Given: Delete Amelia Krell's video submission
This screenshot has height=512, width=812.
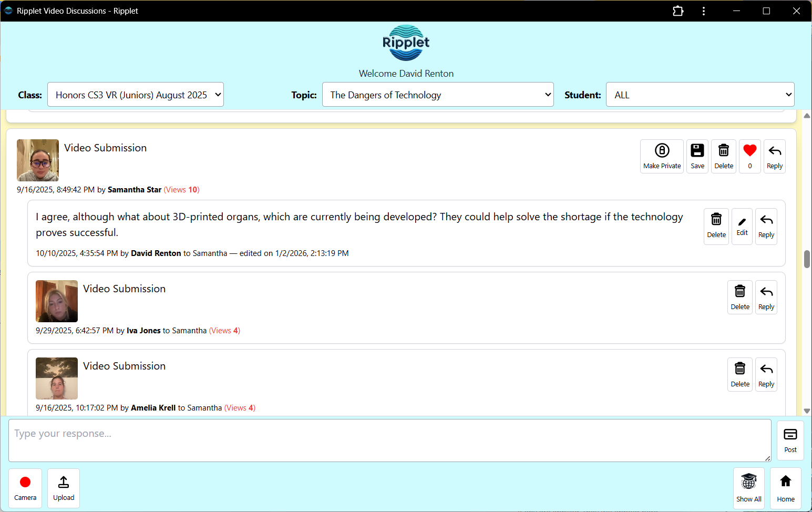Looking at the screenshot, I should click(740, 374).
